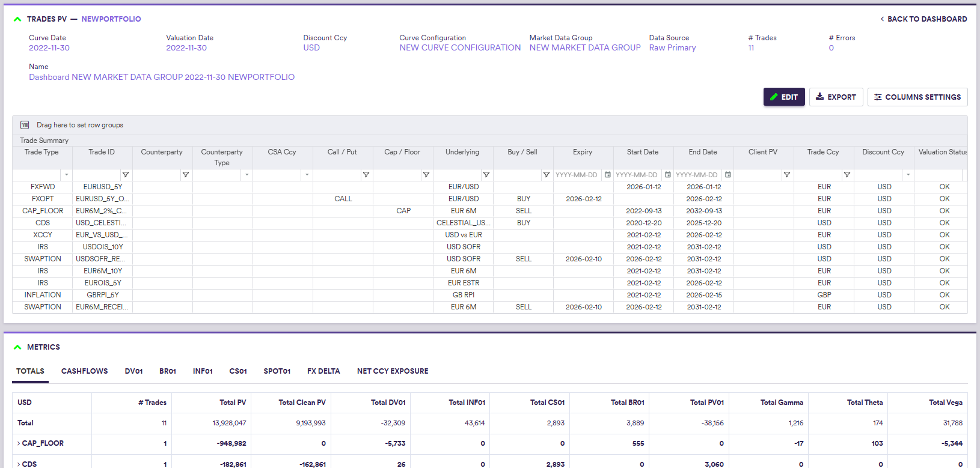This screenshot has height=468, width=980.
Task: Open the Trade ID column filter icon
Action: [126, 175]
